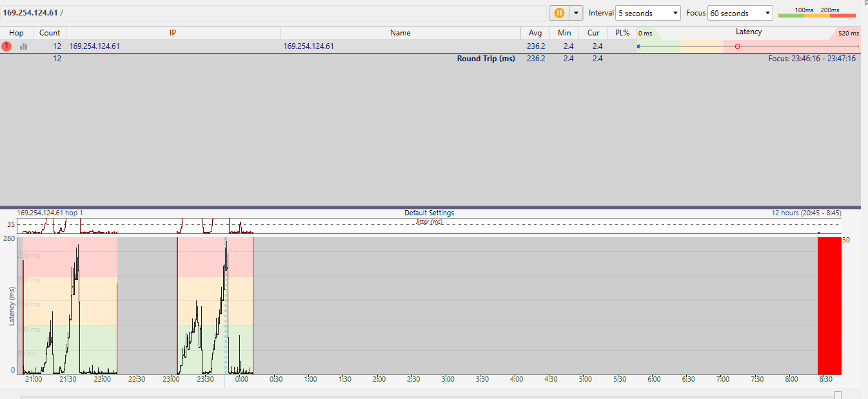Open the Interval dropdown showing 5 seconds
Image resolution: width=868 pixels, height=399 pixels.
point(648,13)
